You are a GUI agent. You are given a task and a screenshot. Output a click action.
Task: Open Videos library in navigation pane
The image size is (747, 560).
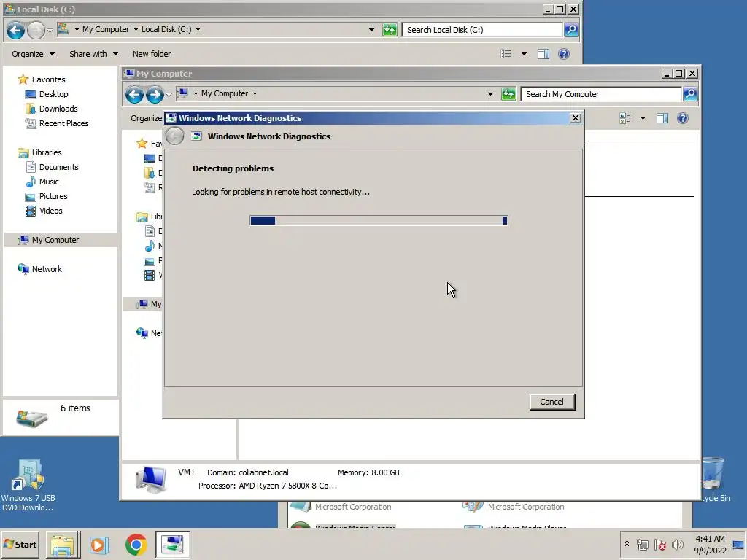tap(50, 211)
